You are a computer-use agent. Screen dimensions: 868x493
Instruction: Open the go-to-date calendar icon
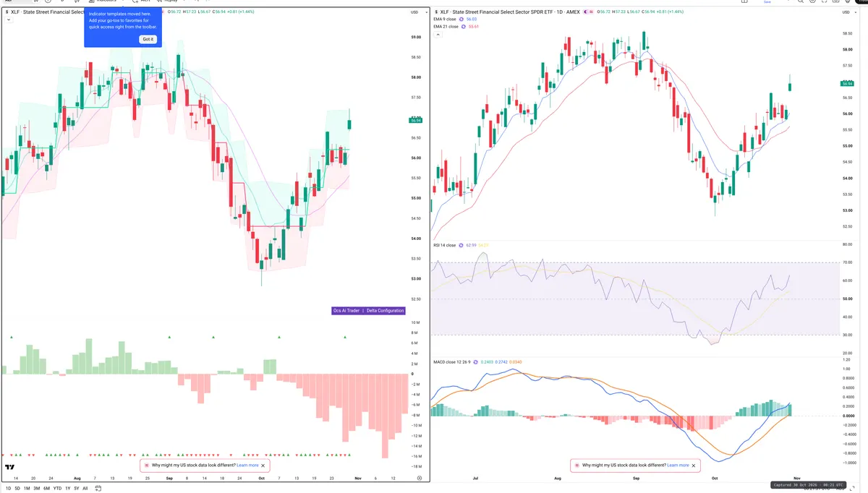(x=98, y=489)
